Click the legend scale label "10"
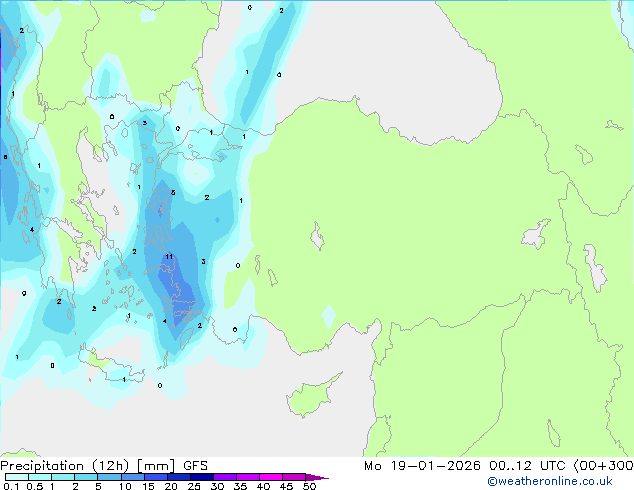Screen dimensions: 634x490 click(125, 486)
